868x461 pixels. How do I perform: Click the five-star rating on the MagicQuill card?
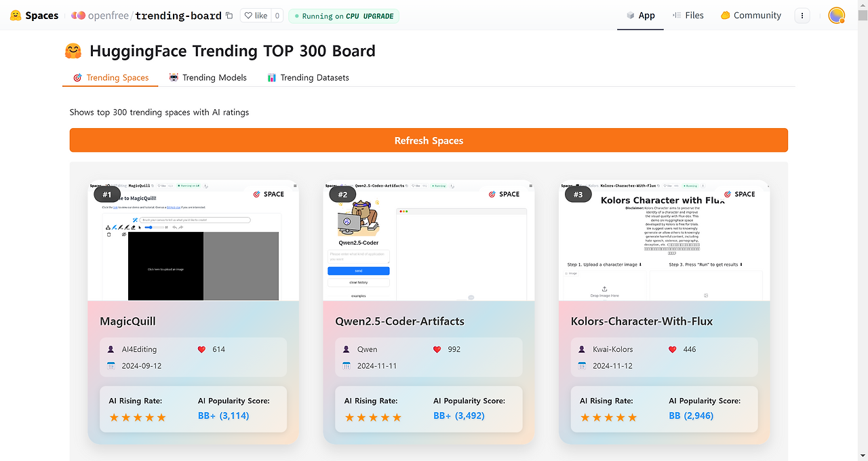138,417
